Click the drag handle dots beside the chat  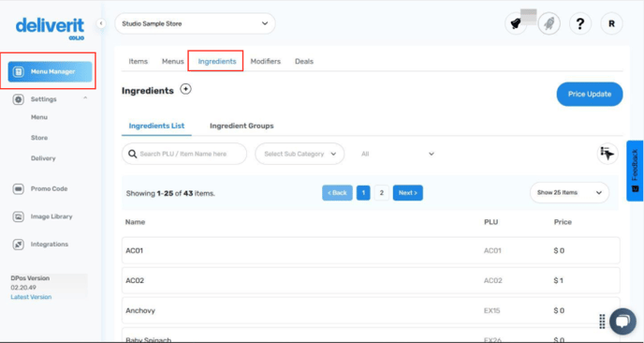tap(602, 321)
